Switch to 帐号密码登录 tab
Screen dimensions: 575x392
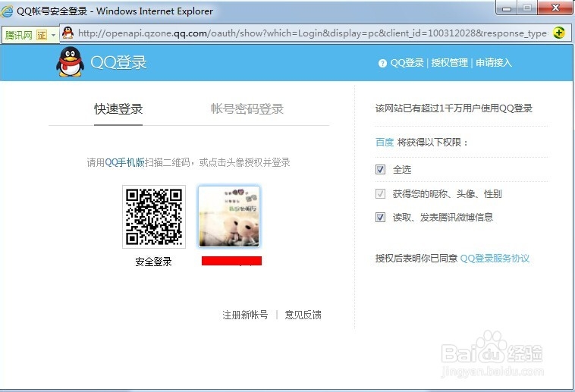click(x=247, y=109)
